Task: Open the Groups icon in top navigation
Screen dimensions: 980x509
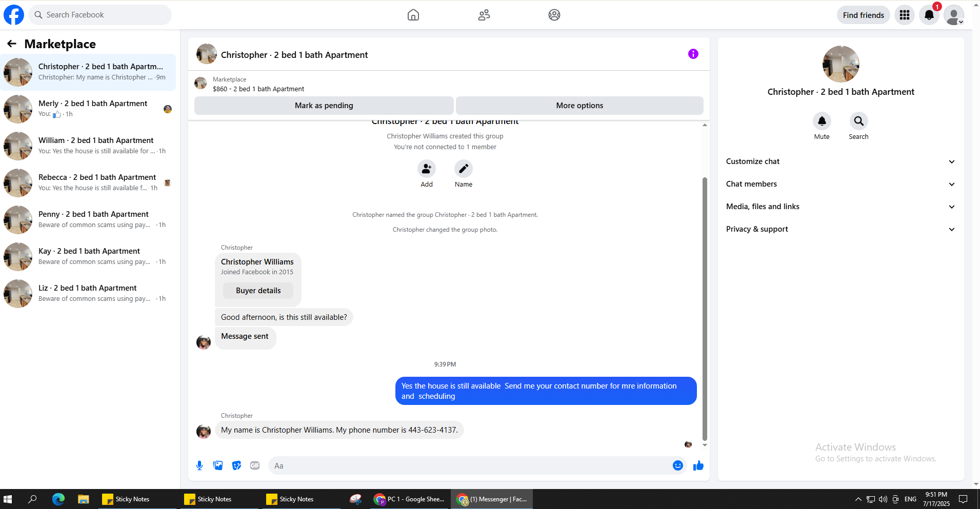Action: [x=554, y=15]
